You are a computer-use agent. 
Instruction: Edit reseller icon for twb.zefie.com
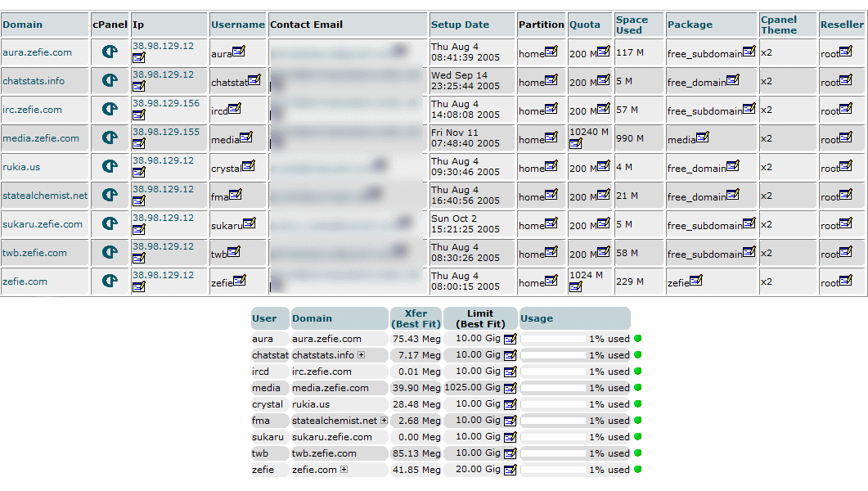845,252
